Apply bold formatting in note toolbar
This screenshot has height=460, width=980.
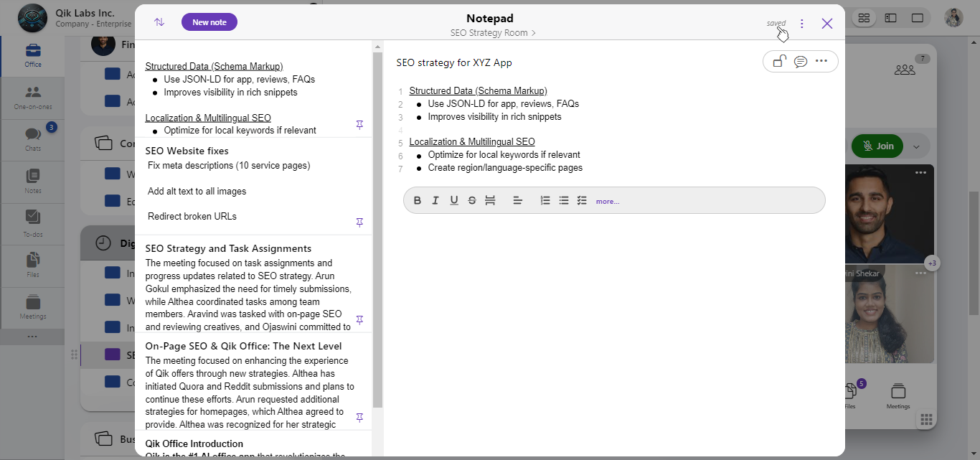click(417, 201)
